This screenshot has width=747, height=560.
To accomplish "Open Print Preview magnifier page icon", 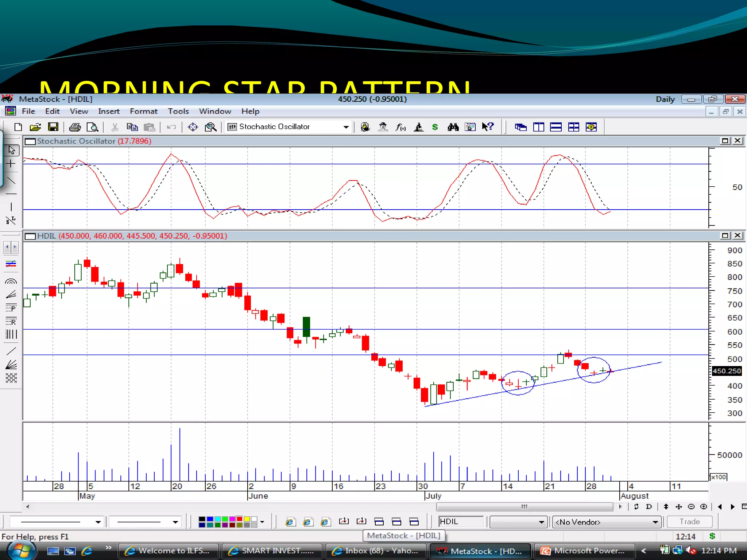I will pos(92,127).
